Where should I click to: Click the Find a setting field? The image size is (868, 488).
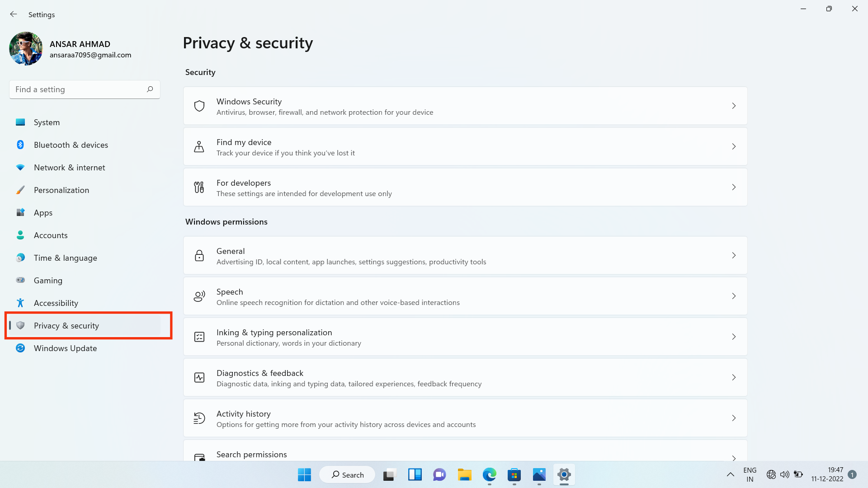pyautogui.click(x=79, y=89)
